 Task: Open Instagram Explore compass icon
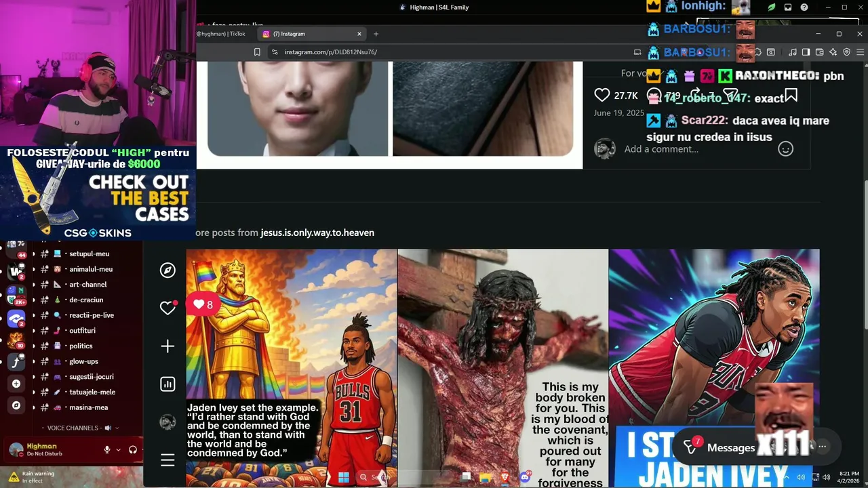[167, 270]
